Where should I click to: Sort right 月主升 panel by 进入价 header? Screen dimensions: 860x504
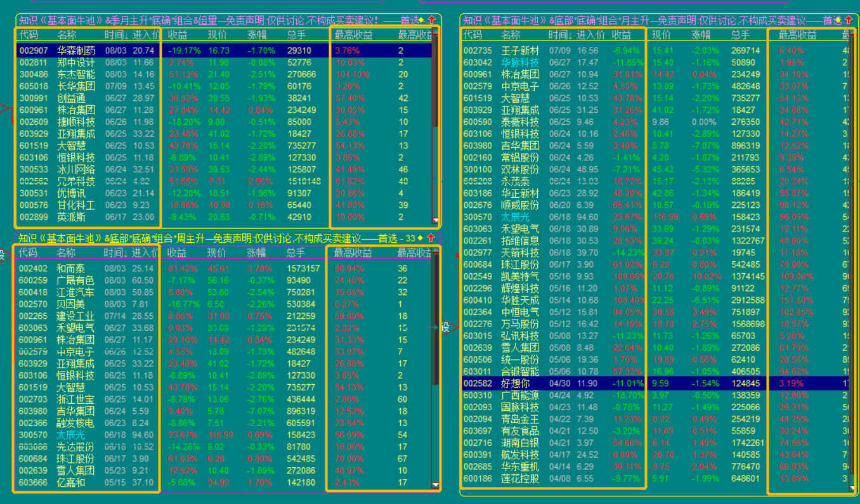[591, 34]
